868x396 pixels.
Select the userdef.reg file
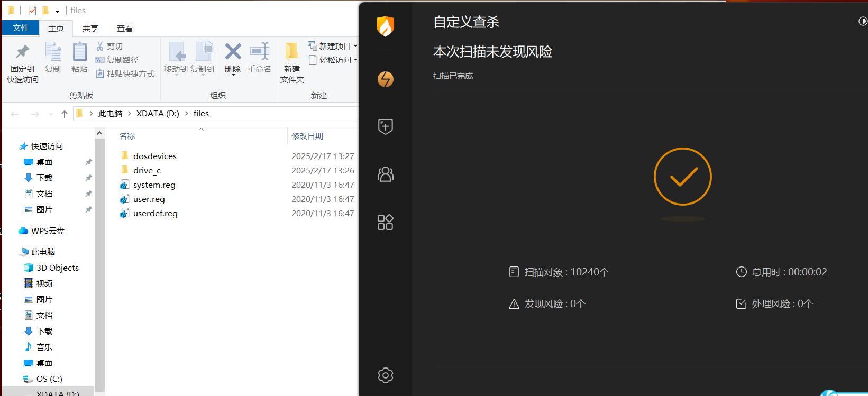coord(156,213)
